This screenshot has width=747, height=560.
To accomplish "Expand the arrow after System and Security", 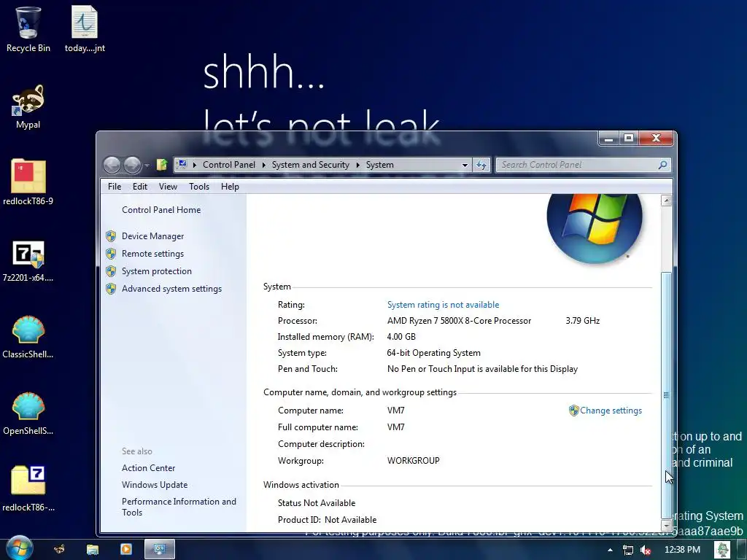I will click(x=357, y=165).
